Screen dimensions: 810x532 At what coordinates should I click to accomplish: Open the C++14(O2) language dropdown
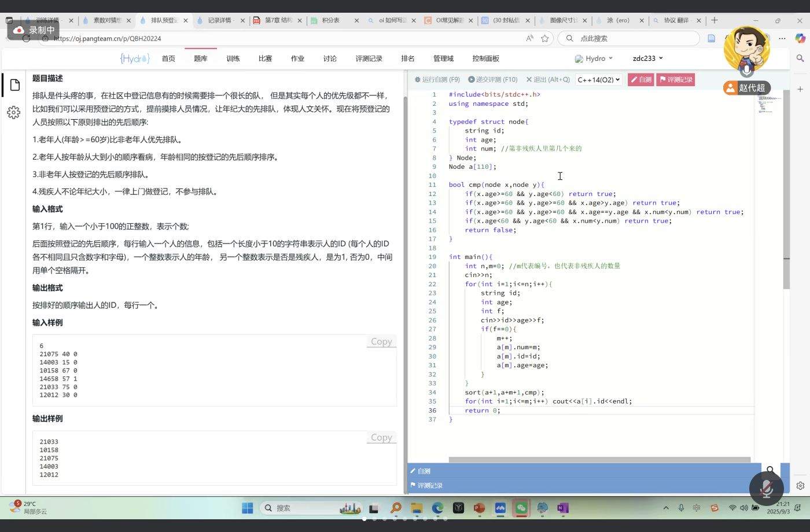598,80
